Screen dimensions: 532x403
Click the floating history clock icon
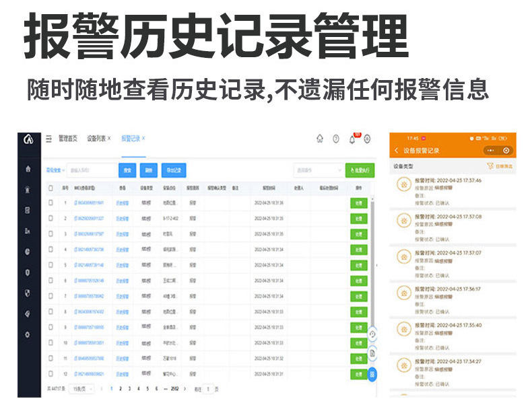click(x=372, y=334)
